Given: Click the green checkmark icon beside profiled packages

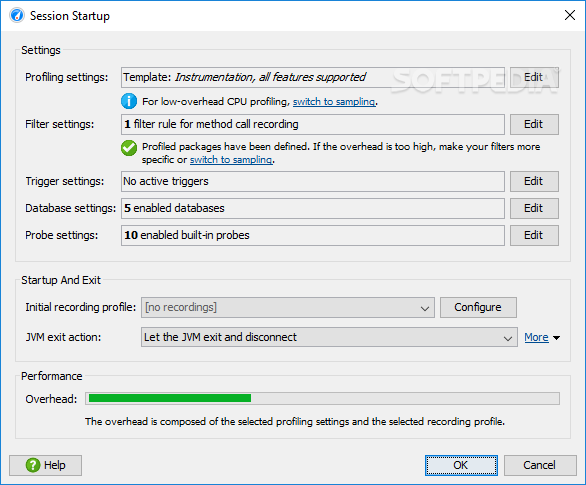Looking at the screenshot, I should [x=129, y=148].
